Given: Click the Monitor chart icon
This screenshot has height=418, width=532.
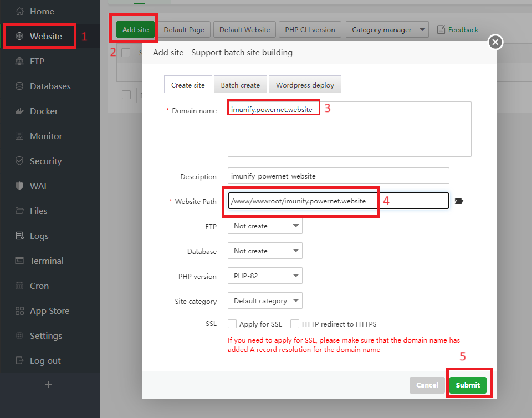Looking at the screenshot, I should click(x=20, y=136).
